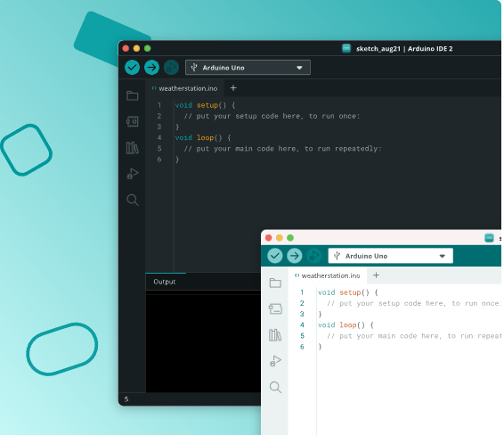The width and height of the screenshot is (504, 435).
Task: Open Boards Manager in dark sidebar
Action: click(x=133, y=121)
